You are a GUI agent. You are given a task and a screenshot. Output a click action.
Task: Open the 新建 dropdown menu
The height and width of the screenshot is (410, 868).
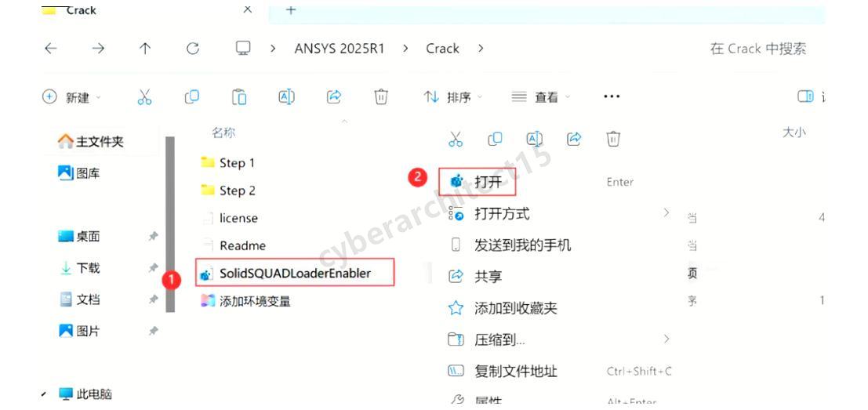click(x=72, y=97)
